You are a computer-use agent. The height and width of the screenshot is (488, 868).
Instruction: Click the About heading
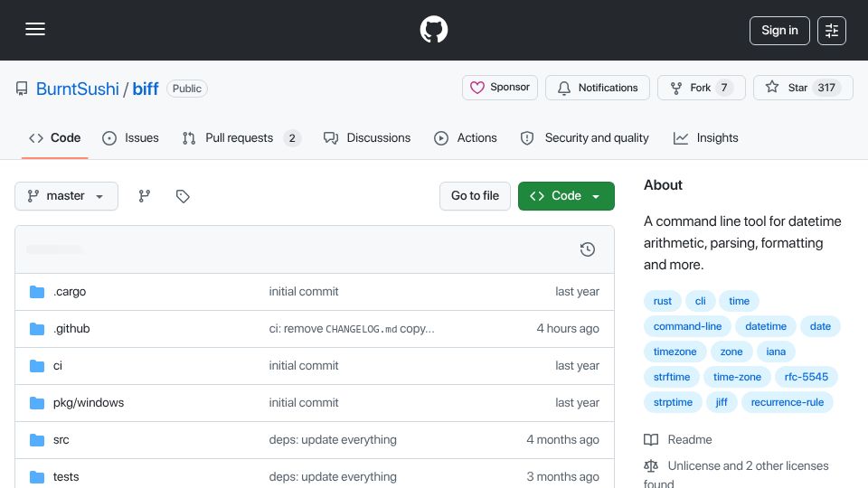point(663,184)
